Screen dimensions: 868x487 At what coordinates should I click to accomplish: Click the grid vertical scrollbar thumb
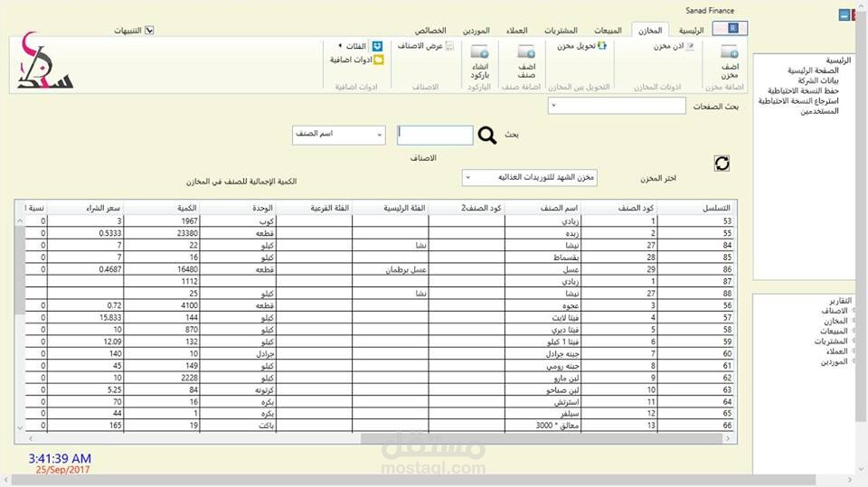[19, 270]
